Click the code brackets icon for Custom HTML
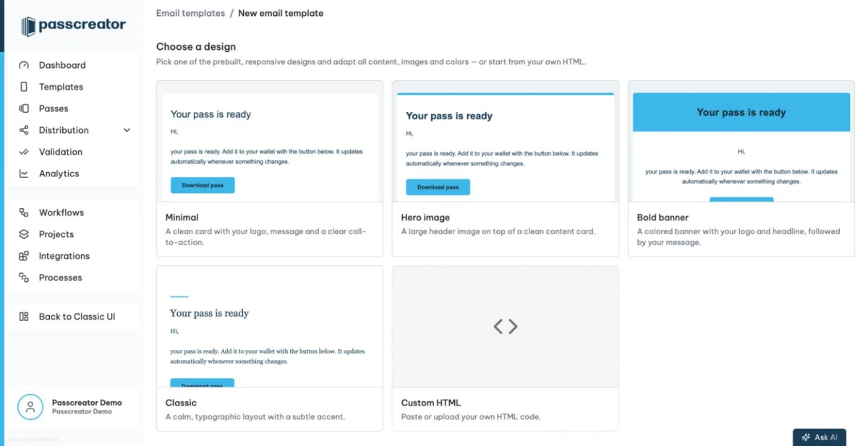This screenshot has height=446, width=868. click(506, 327)
